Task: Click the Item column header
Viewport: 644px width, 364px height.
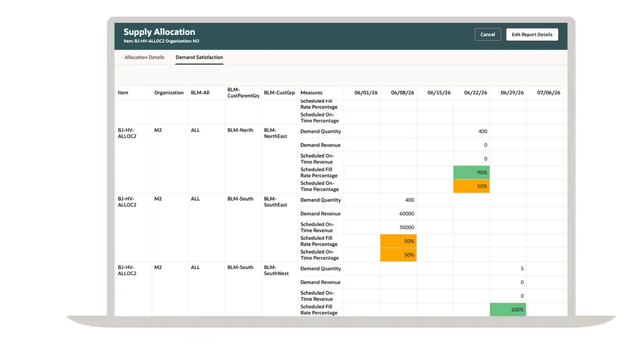Action: (123, 93)
